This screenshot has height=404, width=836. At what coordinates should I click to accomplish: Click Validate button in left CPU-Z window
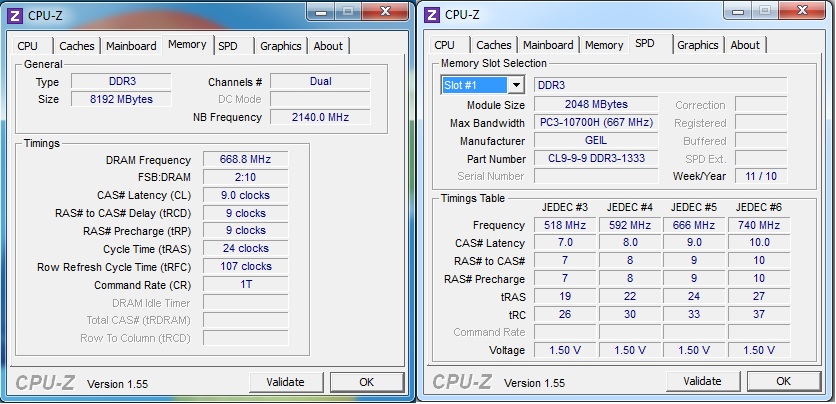pos(286,382)
